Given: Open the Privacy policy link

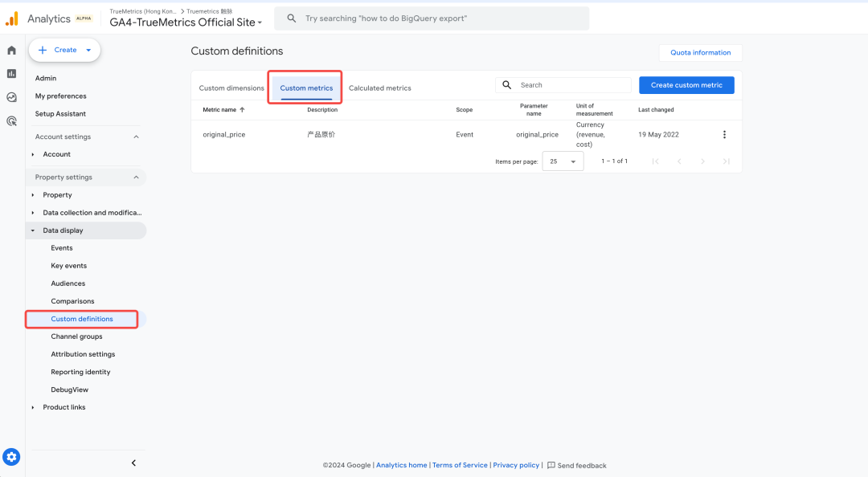Looking at the screenshot, I should (516, 466).
